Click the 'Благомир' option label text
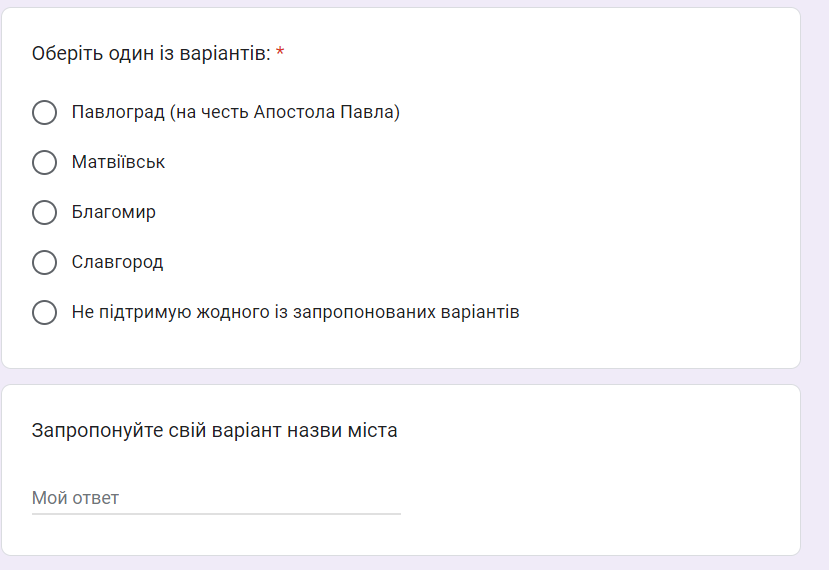Screen dimensions: 829x570 click(113, 212)
